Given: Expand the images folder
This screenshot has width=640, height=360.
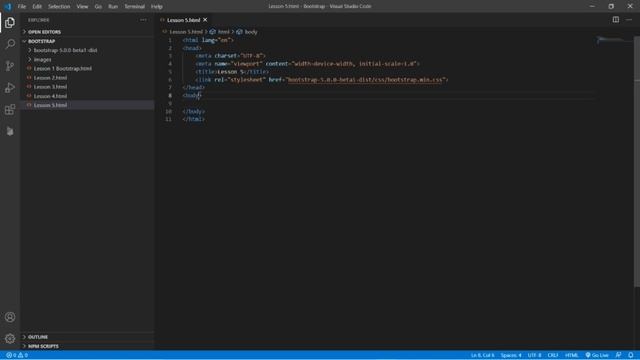Looking at the screenshot, I should [88, 60].
